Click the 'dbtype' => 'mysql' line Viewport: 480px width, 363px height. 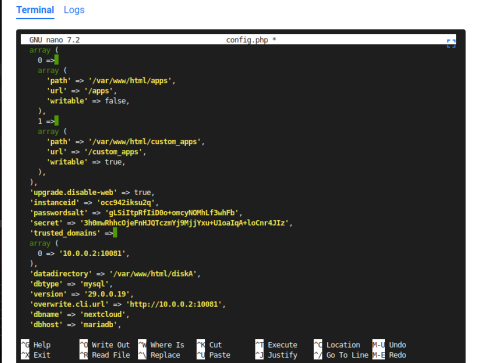click(71, 284)
